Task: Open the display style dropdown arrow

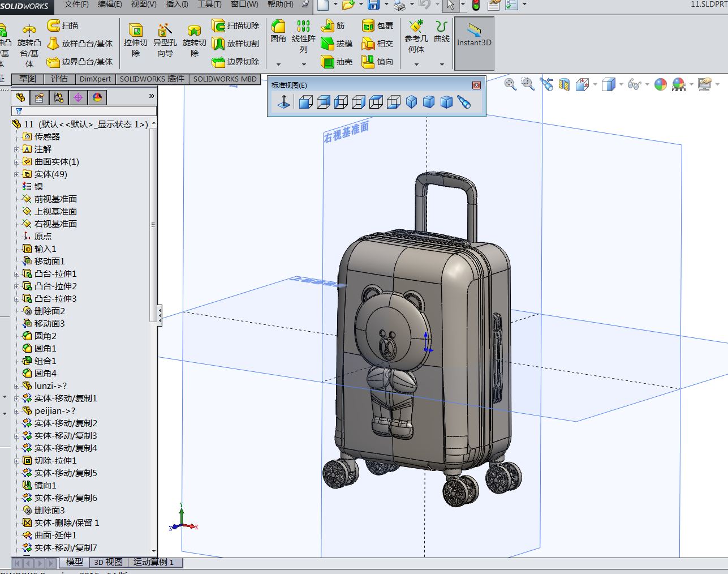Action: 621,85
